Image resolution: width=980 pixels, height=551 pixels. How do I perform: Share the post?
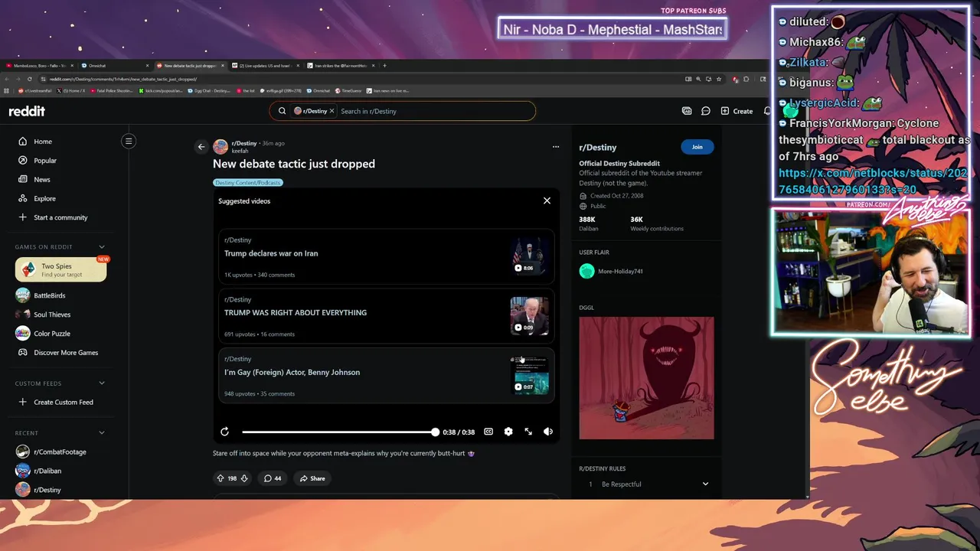click(312, 478)
